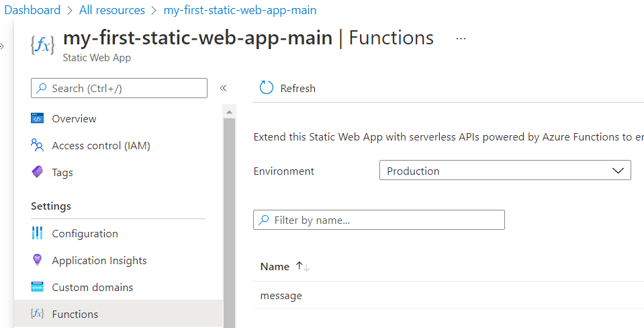Open the message function row
The image size is (644, 328).
coord(448,295)
